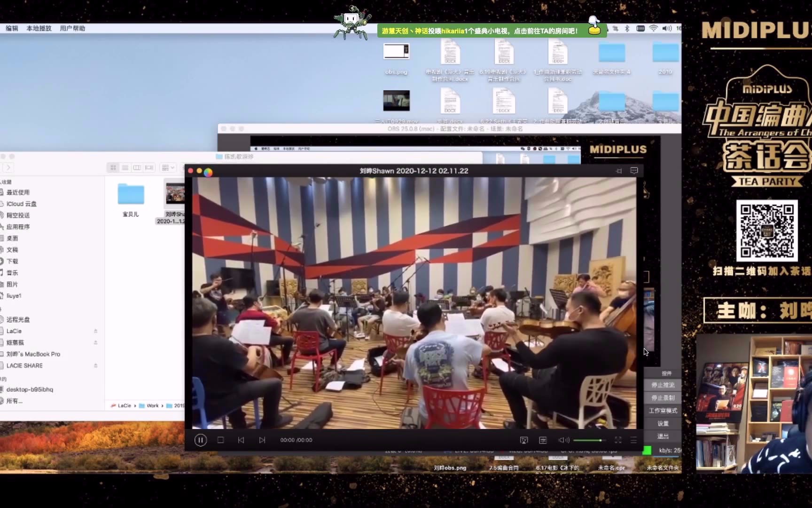Click 停止推流 button in OBS

[663, 385]
